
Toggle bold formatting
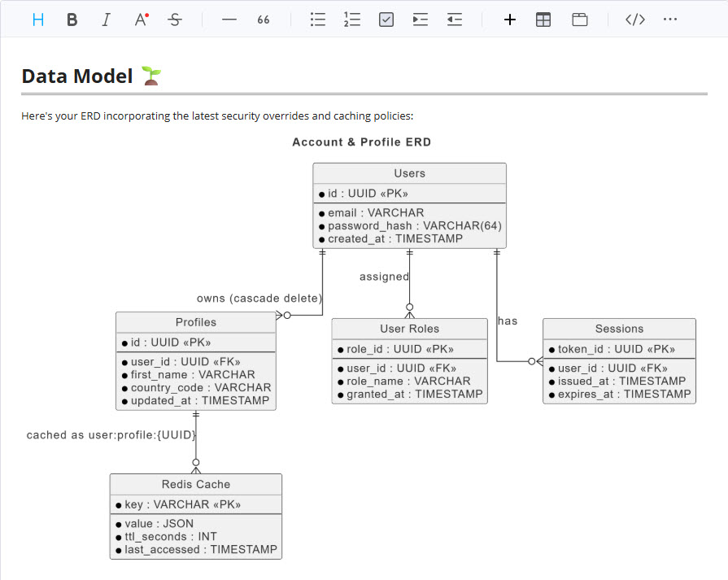pos(72,20)
